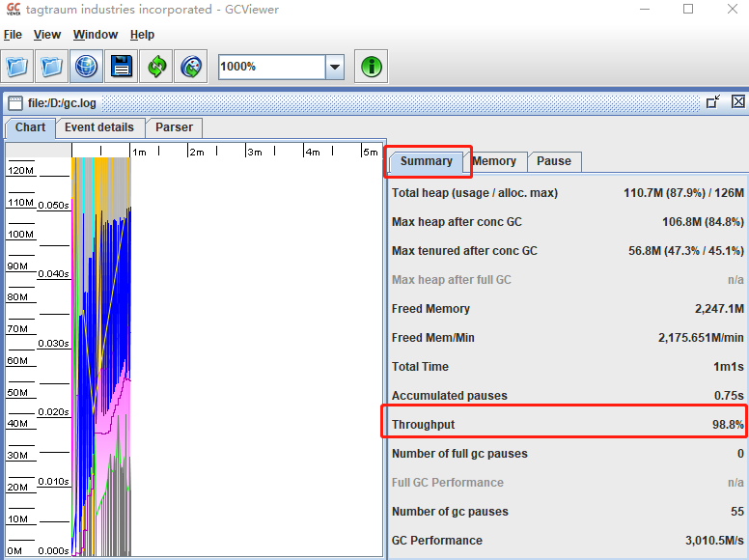Maximize the GCViewer window
Viewport: 749px width, 560px height.
coord(688,9)
